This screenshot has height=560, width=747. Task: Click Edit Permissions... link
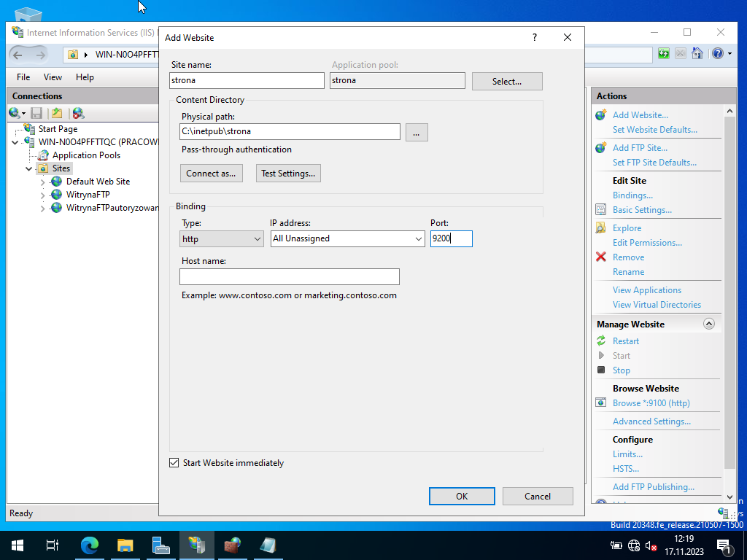click(647, 243)
